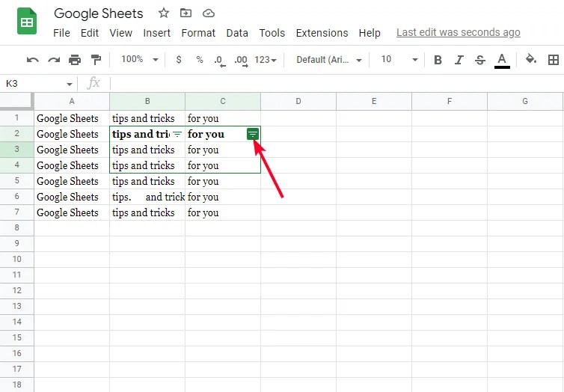Select column B header

(147, 102)
